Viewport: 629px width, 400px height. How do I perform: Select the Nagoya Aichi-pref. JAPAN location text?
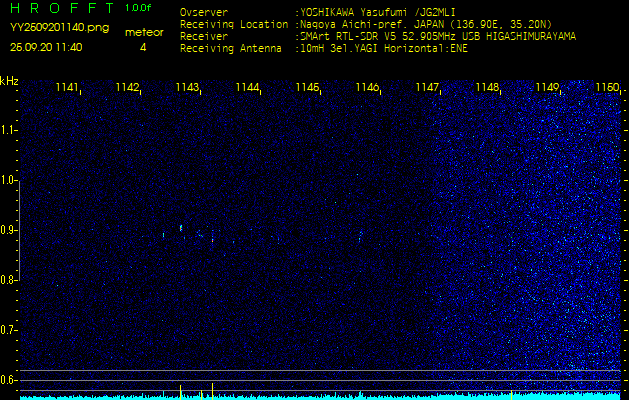tap(426, 24)
